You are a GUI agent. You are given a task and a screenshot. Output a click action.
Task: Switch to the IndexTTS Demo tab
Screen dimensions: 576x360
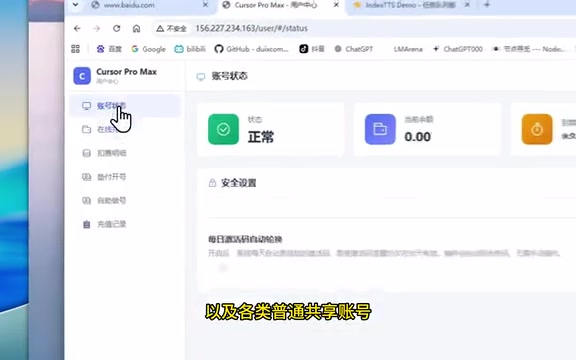[411, 5]
